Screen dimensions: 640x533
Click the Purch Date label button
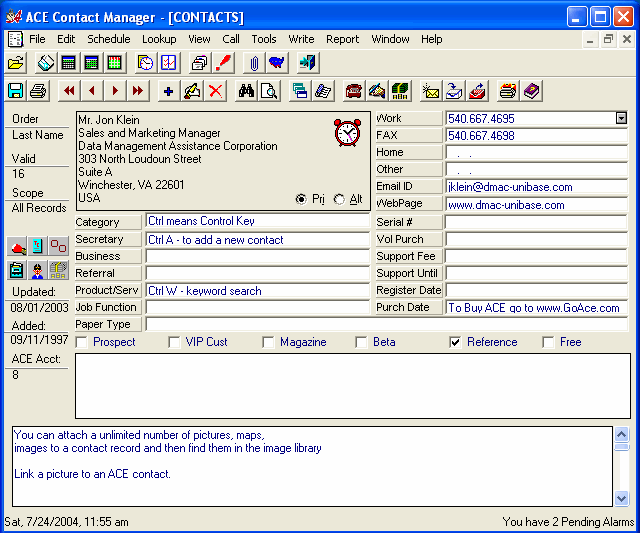point(409,307)
